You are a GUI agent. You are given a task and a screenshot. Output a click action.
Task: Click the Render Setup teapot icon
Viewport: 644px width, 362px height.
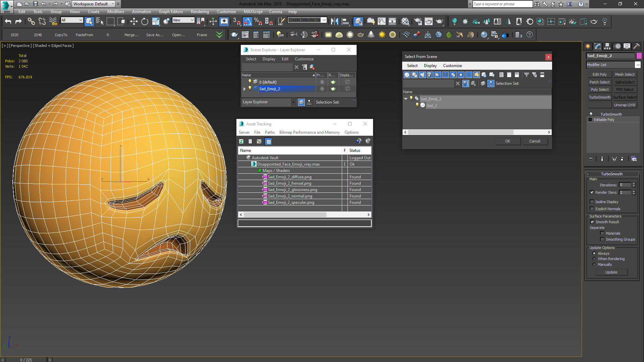click(418, 21)
